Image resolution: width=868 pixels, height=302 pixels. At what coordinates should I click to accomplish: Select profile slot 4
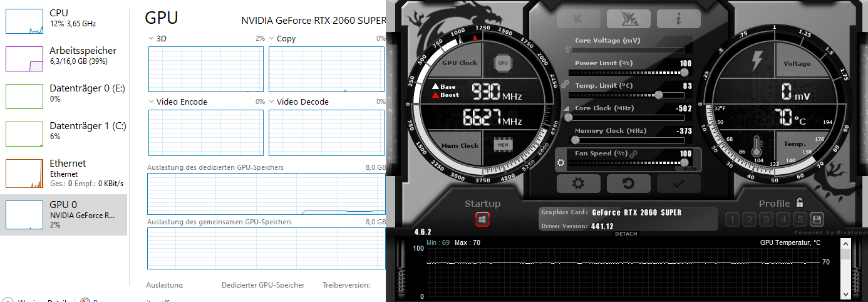coord(783,219)
